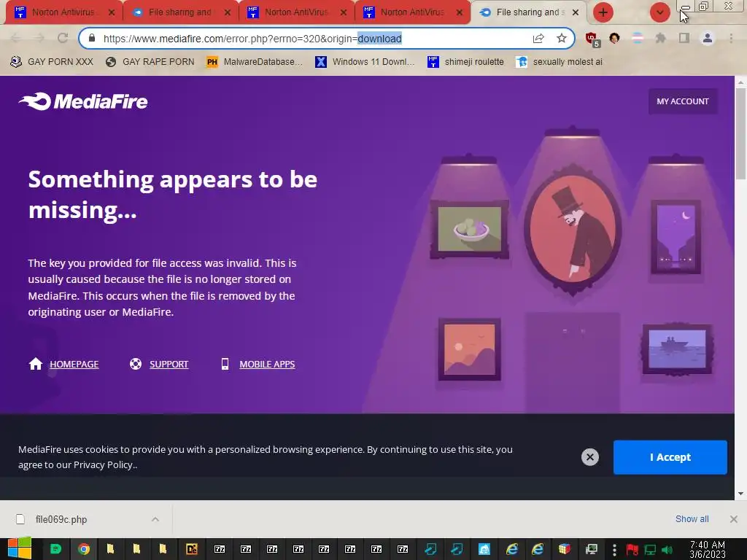Show all downloads

692,519
